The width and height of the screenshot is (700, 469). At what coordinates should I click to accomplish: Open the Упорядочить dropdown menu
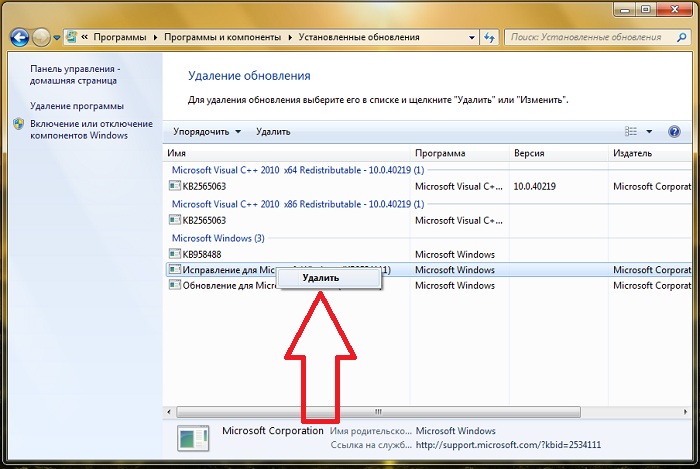207,132
